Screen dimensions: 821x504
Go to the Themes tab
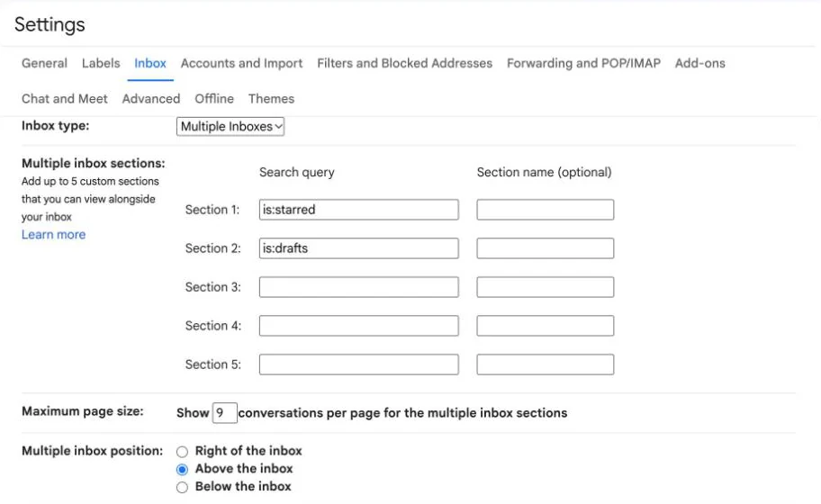pyautogui.click(x=271, y=99)
